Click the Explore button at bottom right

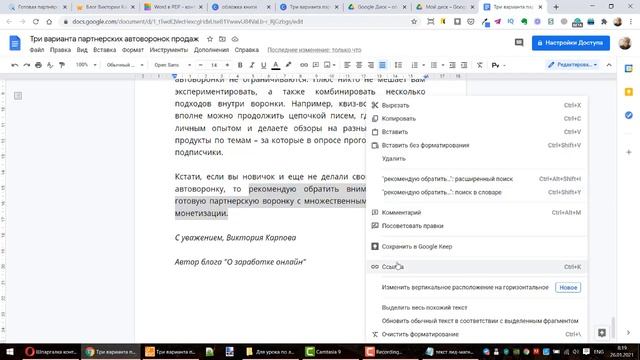tap(602, 333)
